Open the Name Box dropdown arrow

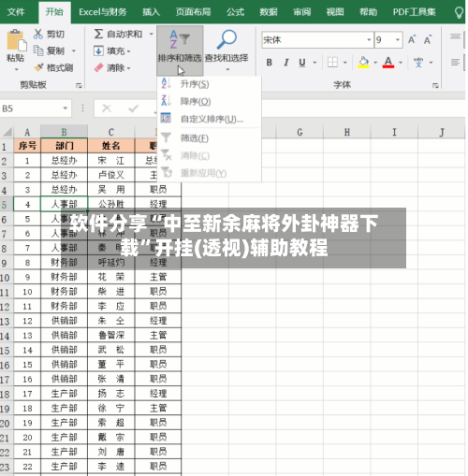point(66,108)
